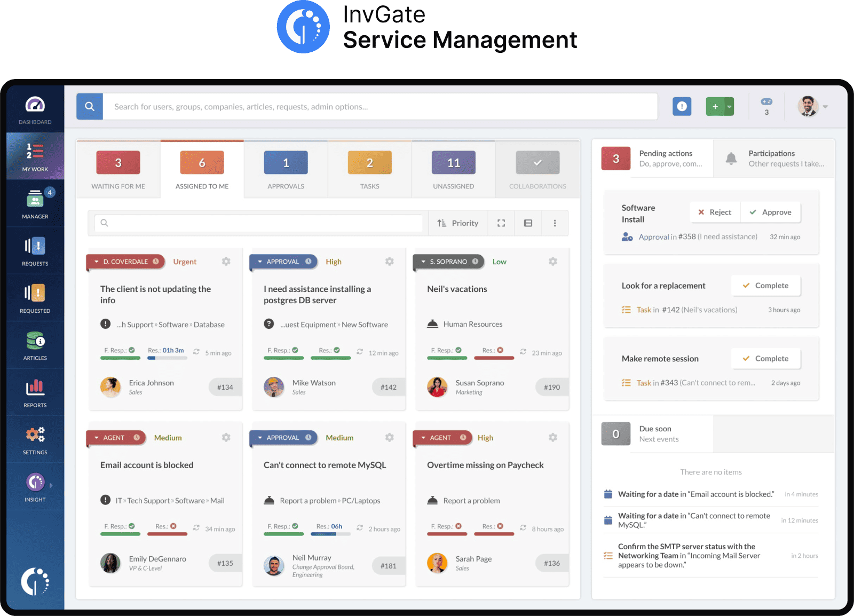854x616 pixels.
Task: Open My Work in sidebar
Action: (35, 156)
